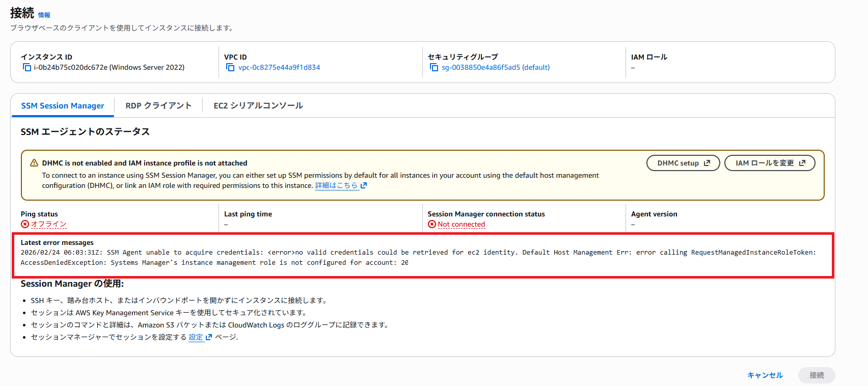
Task: Click the SSM エージェントのステータス heading
Action: [85, 132]
